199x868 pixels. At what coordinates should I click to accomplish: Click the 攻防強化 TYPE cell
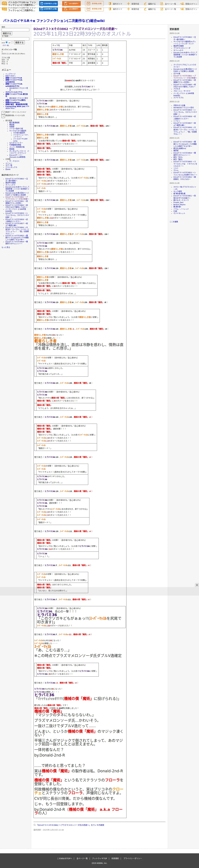click(x=91, y=58)
